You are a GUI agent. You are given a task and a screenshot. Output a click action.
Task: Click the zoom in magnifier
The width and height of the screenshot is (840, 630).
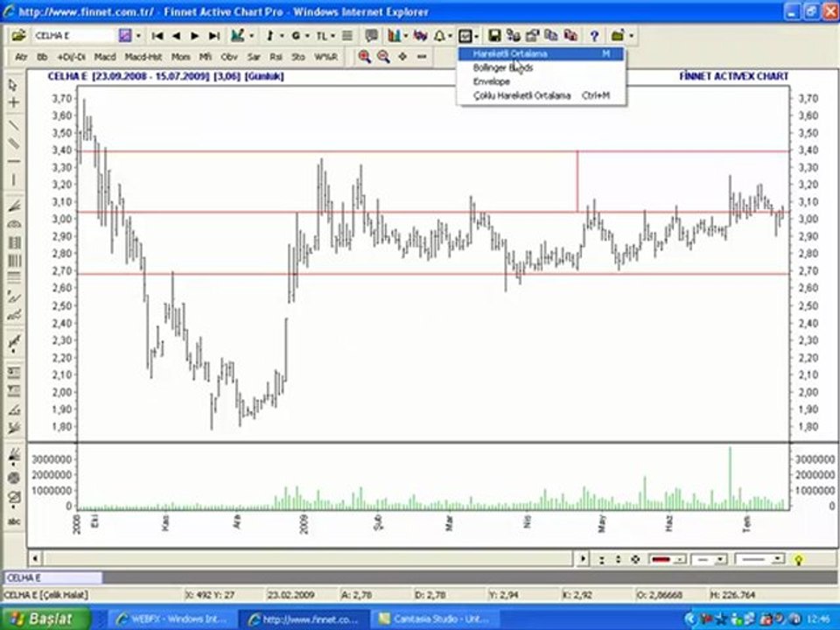(x=364, y=56)
